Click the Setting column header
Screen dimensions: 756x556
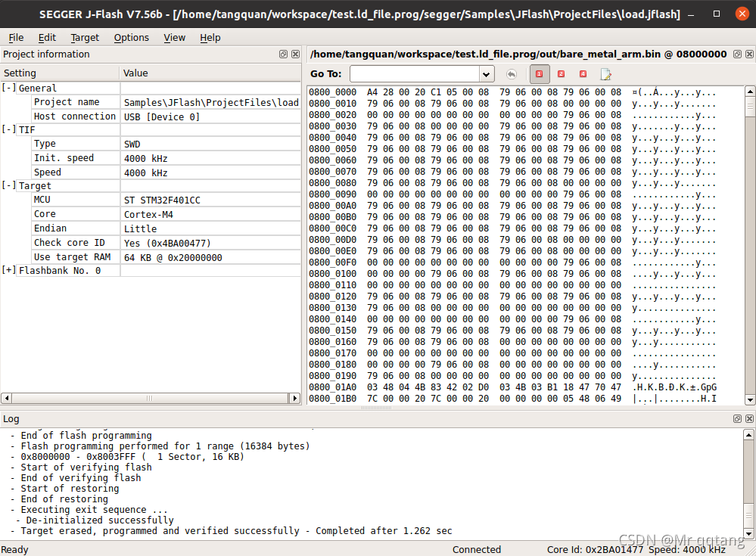coord(60,73)
